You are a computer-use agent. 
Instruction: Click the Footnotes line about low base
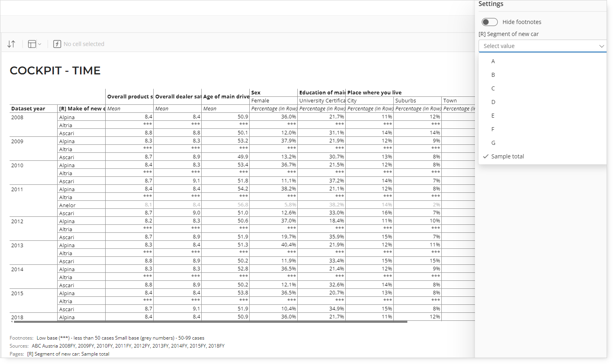pyautogui.click(x=107, y=338)
